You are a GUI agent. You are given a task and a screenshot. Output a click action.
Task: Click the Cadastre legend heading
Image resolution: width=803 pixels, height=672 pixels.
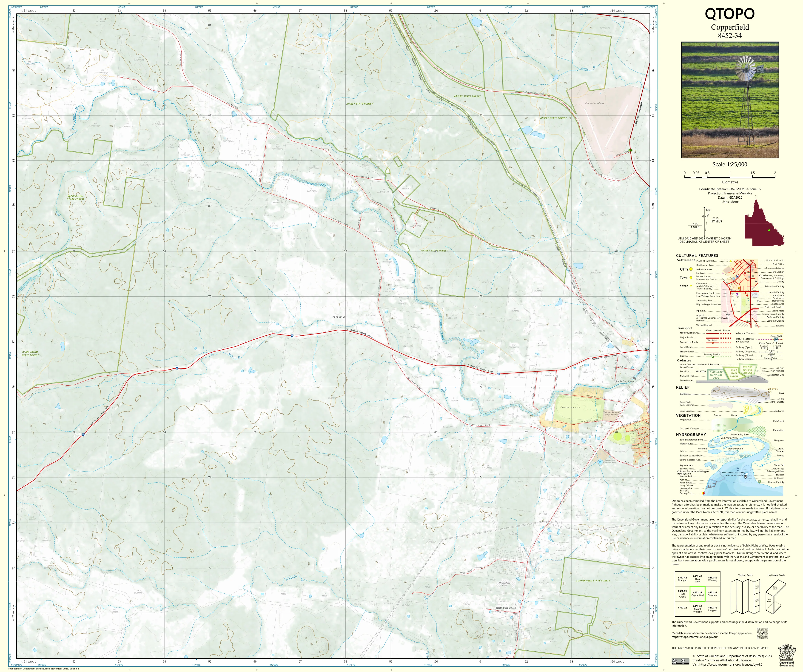click(x=684, y=360)
